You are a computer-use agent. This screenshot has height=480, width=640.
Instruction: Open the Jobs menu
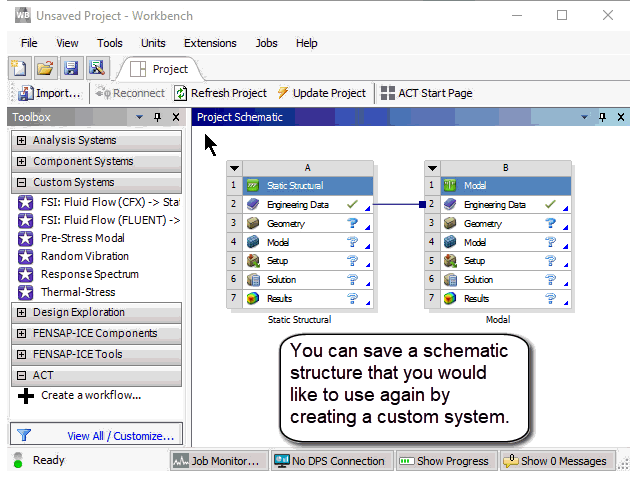(266, 43)
